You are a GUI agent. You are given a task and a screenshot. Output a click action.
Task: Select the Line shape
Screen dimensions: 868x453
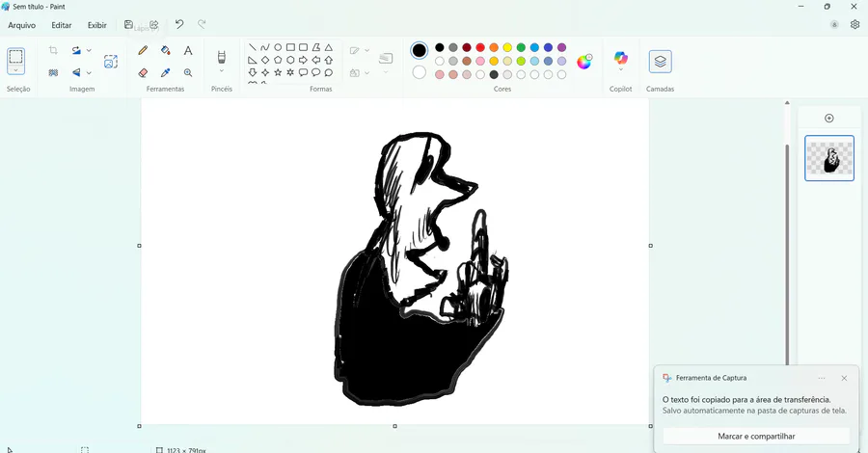[253, 47]
